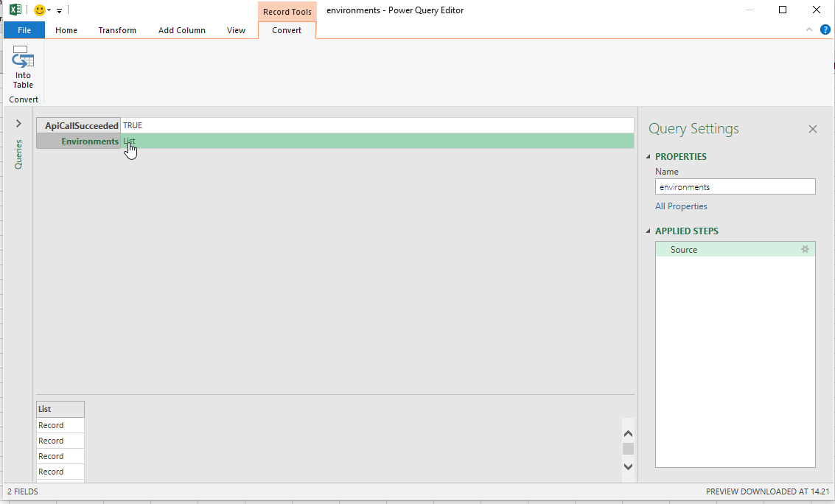Open the Quick Access Toolbar customize dropdown
The width and height of the screenshot is (835, 504).
(59, 10)
